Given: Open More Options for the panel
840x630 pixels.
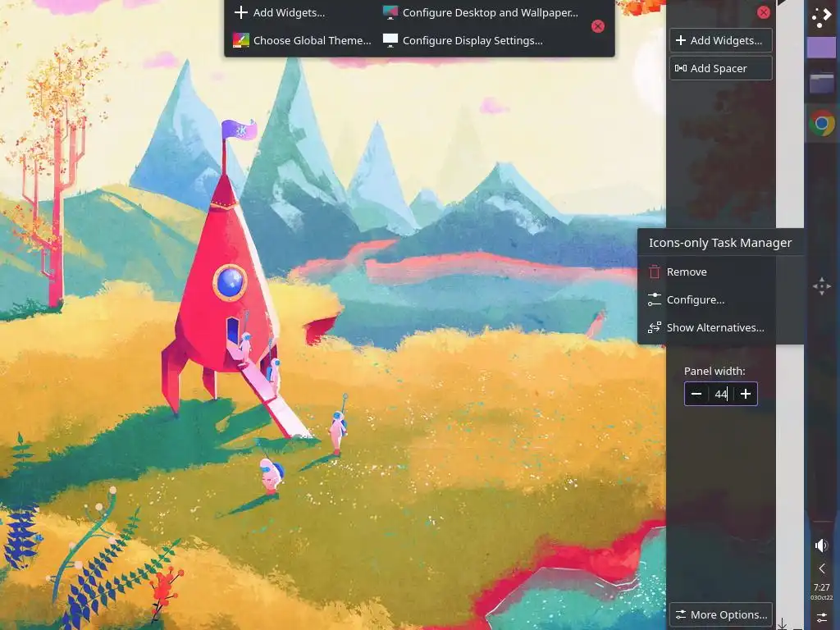Looking at the screenshot, I should (720, 614).
